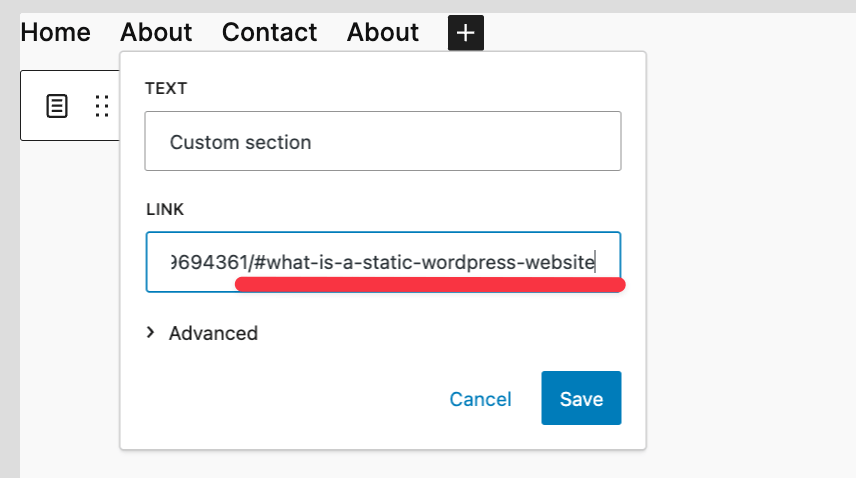Screen dimensions: 856x478
Task: Click the page block type icon in toolbar
Action: click(58, 106)
